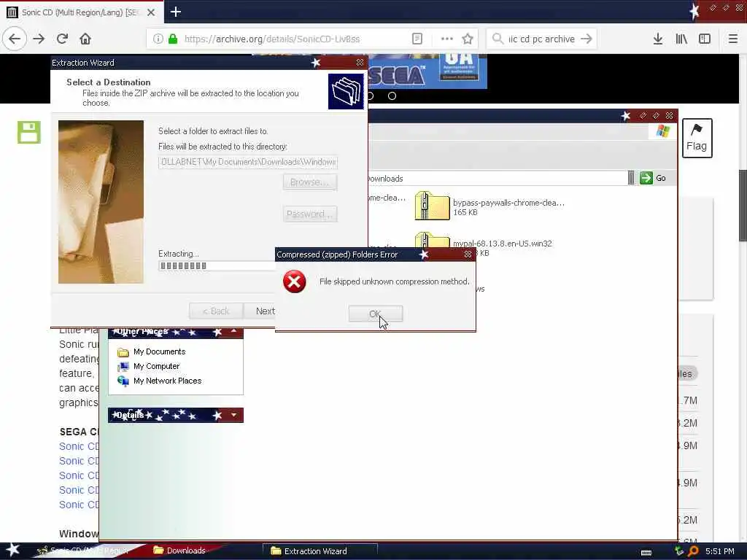Toggle reader view icon in address bar
The width and height of the screenshot is (747, 560).
[417, 39]
